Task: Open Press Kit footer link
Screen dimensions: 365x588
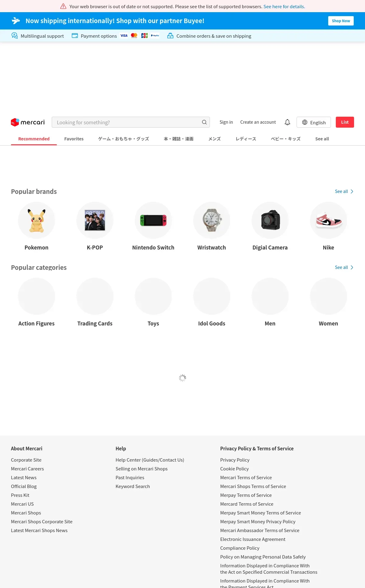Action: pos(20,495)
